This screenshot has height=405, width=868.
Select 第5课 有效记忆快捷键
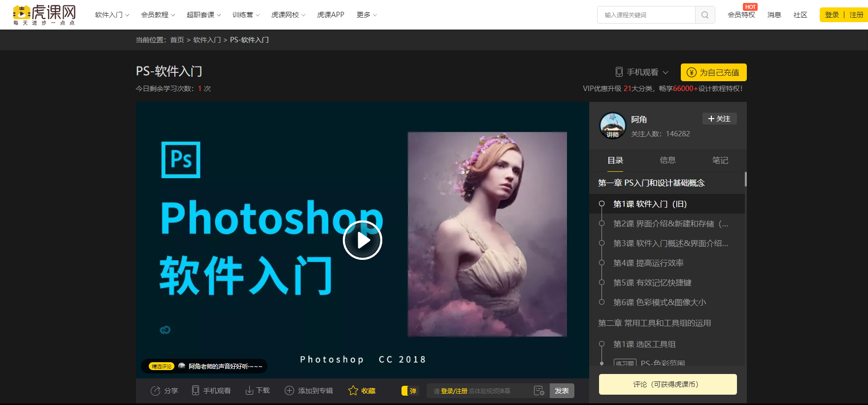pyautogui.click(x=668, y=282)
